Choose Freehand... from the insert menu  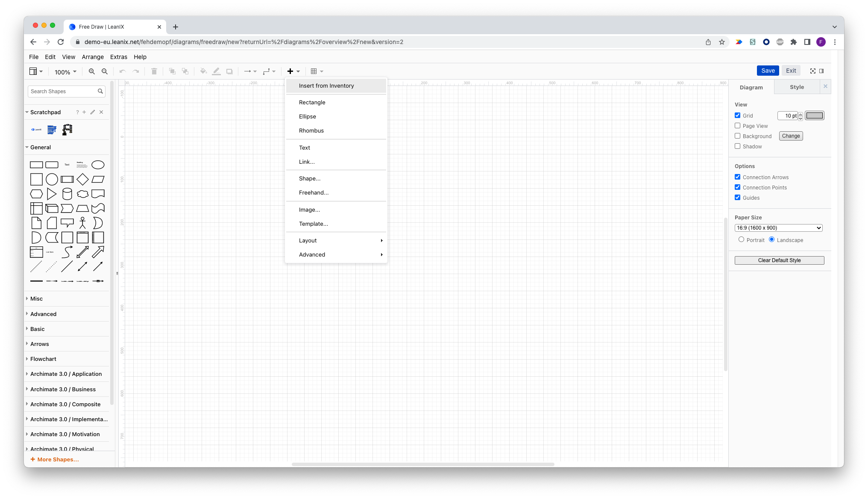pos(336,192)
